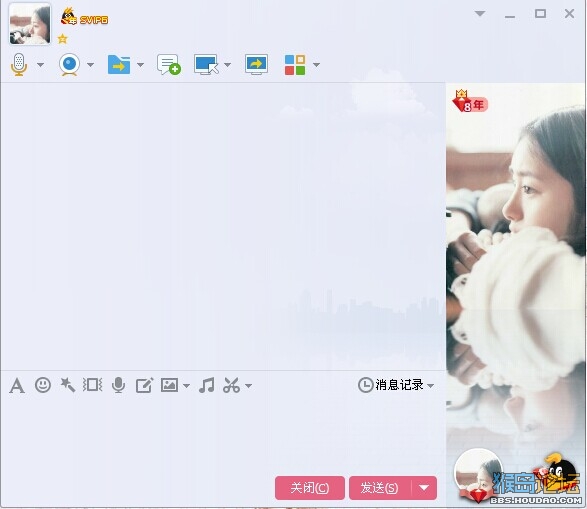Maximize the chat window
Image resolution: width=587 pixels, height=509 pixels.
pos(540,14)
